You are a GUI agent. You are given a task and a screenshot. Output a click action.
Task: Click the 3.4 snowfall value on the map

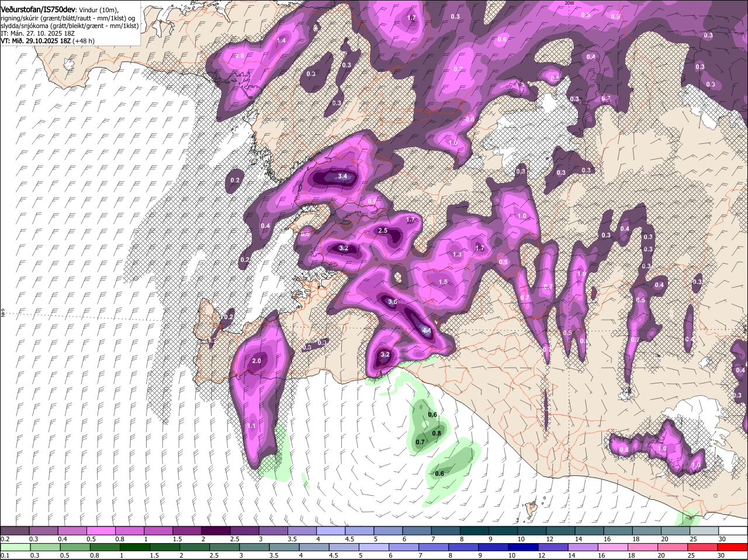pos(343,176)
